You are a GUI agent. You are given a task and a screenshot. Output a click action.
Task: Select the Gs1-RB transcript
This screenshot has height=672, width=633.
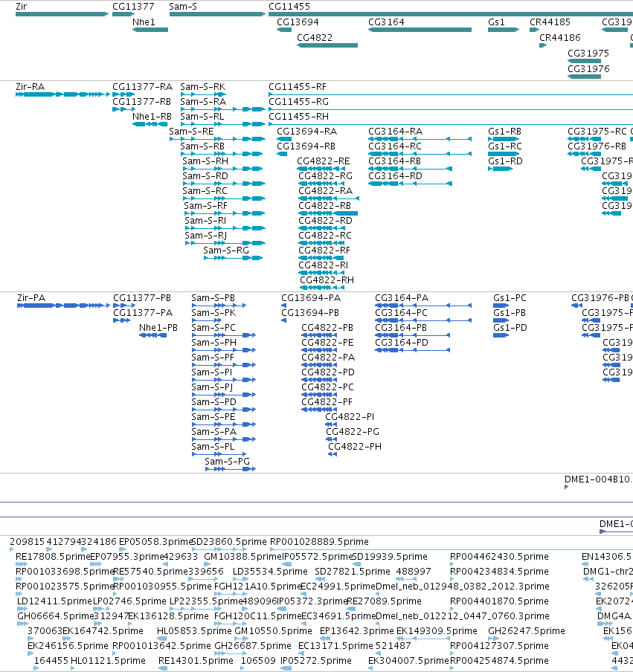coord(504,139)
